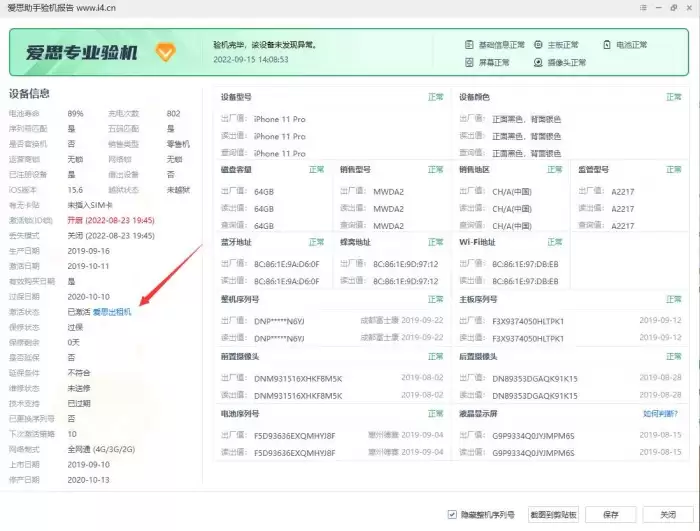Click the 电池寿命 value 89%

click(75, 114)
